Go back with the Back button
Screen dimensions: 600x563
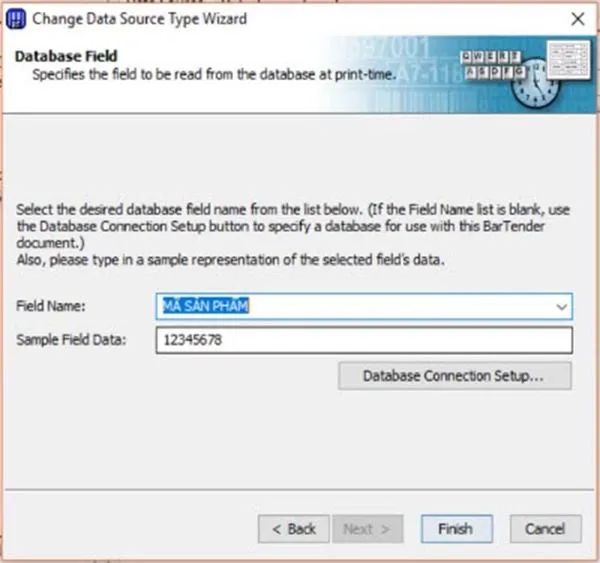(293, 528)
